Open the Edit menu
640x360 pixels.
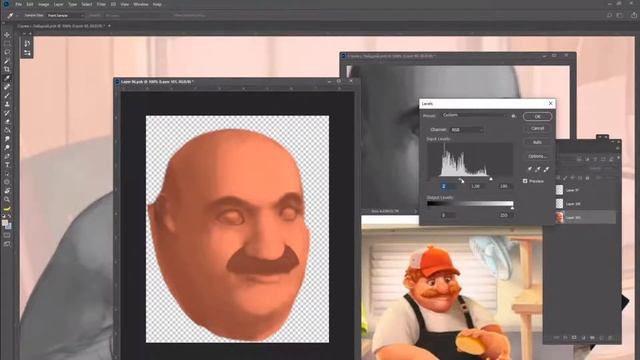[30, 4]
